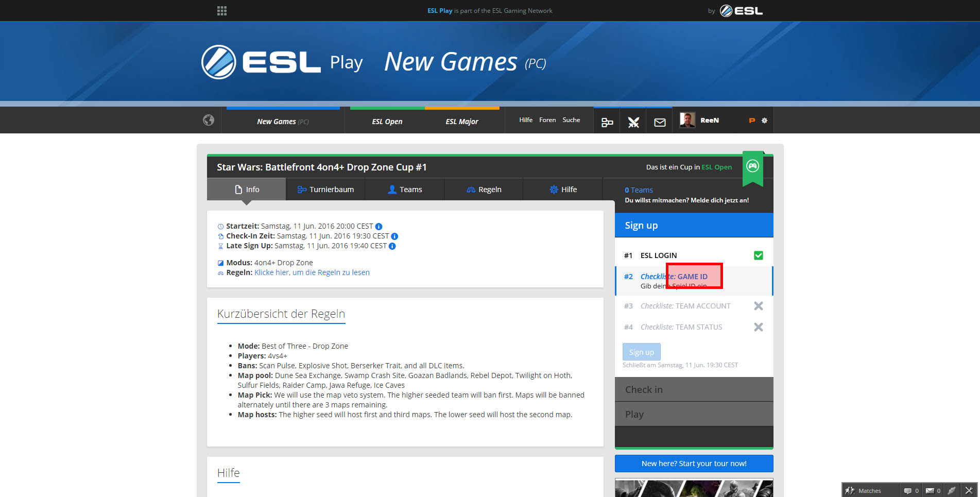The width and height of the screenshot is (980, 497).
Task: Switch to the Regeln tab
Action: (x=484, y=190)
